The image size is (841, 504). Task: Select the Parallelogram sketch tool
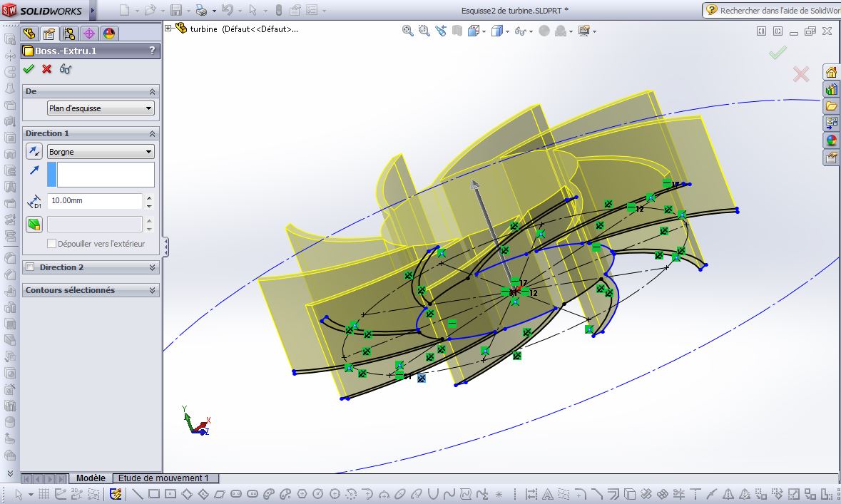tap(220, 494)
